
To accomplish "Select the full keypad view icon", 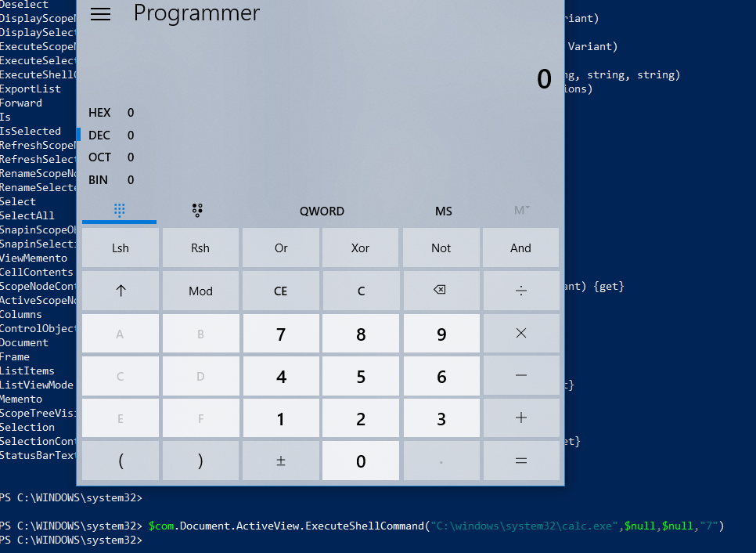I will (120, 210).
